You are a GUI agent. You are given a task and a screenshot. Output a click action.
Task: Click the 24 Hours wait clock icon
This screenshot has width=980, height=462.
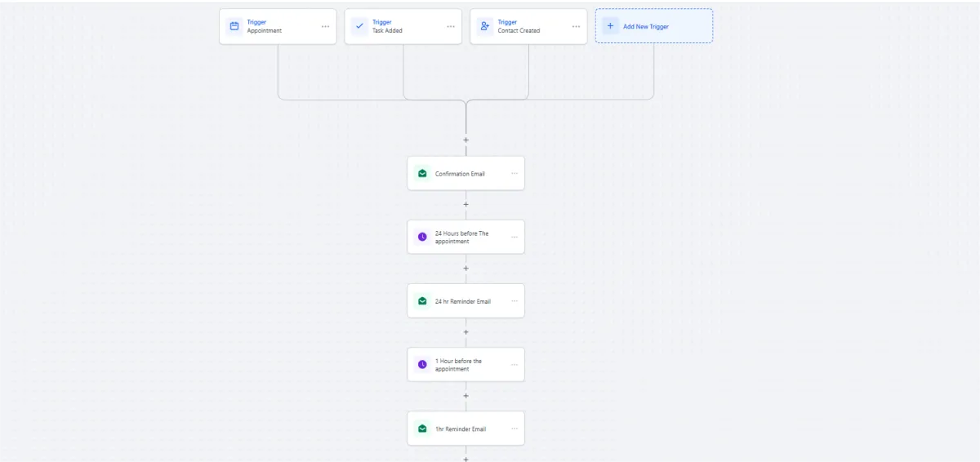coord(422,237)
